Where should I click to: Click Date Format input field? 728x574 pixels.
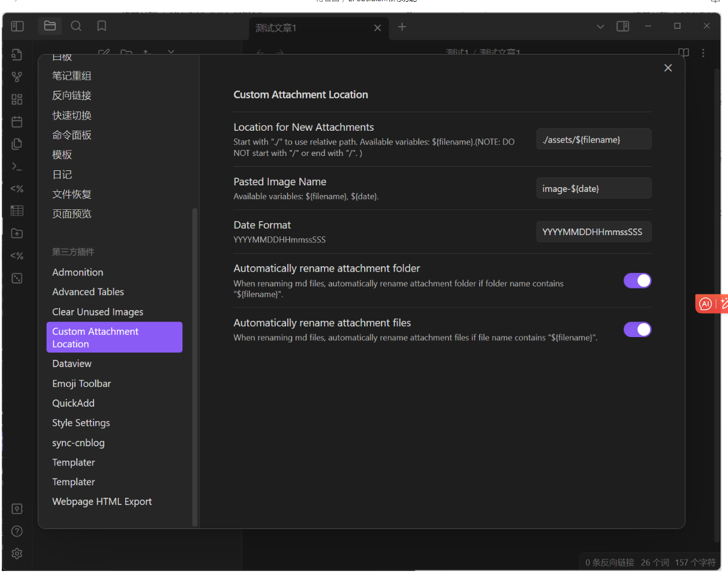[x=594, y=232]
